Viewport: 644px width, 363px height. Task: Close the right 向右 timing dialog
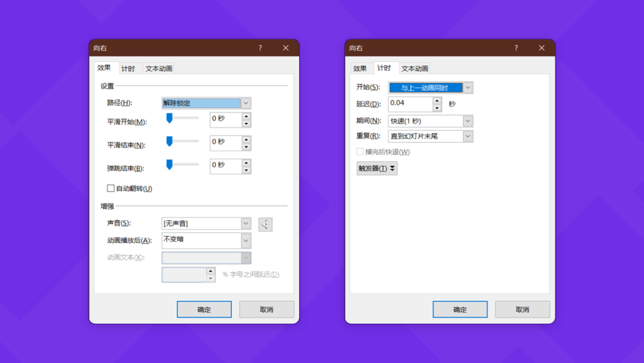(x=541, y=48)
